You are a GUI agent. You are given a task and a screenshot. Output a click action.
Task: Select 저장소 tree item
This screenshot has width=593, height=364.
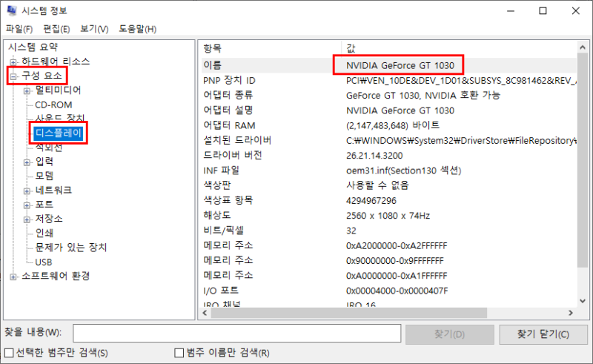pyautogui.click(x=49, y=219)
